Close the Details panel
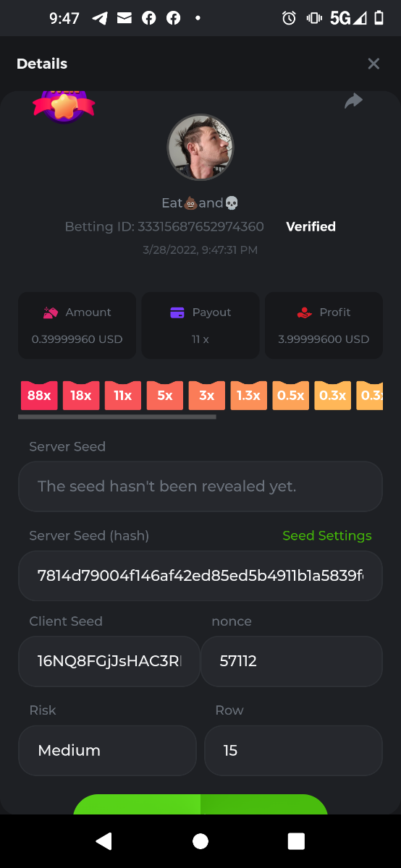401x868 pixels. [373, 64]
